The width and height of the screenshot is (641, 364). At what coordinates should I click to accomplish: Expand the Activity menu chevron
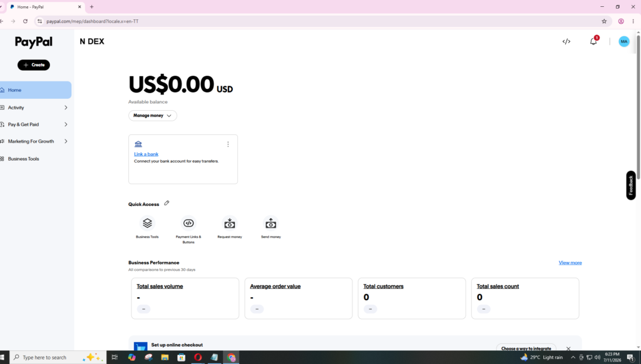click(x=66, y=108)
